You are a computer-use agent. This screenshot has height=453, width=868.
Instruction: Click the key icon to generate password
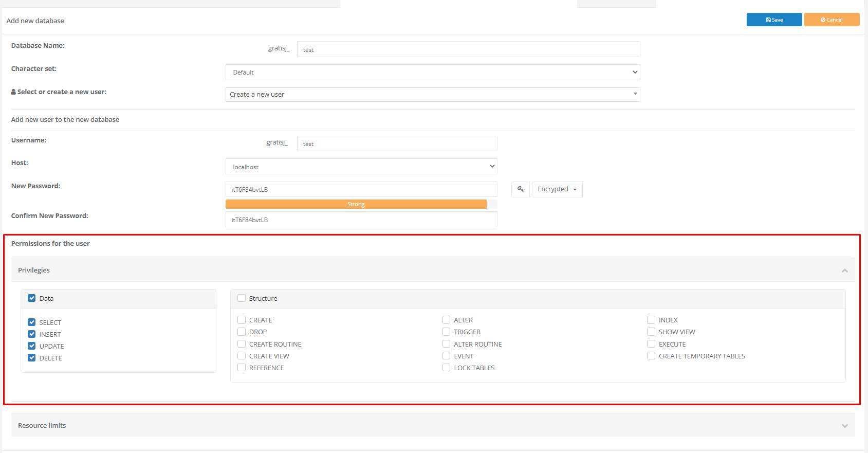coord(521,189)
